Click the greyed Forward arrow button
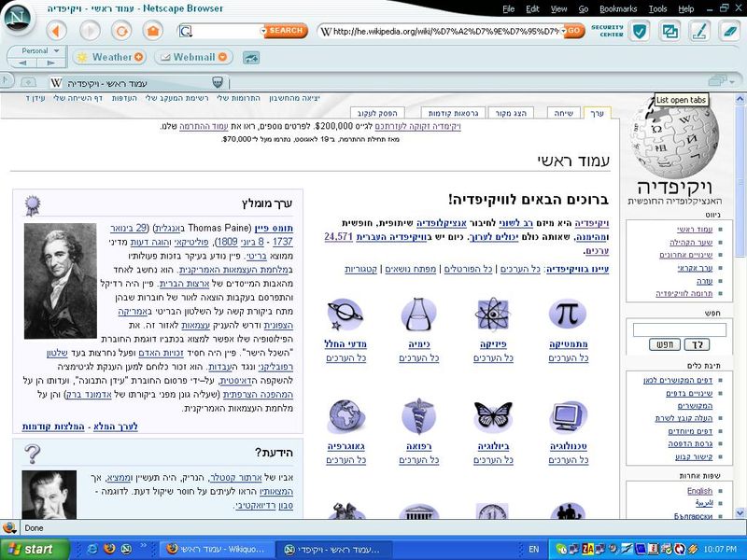This screenshot has height=560, width=747. tap(90, 32)
